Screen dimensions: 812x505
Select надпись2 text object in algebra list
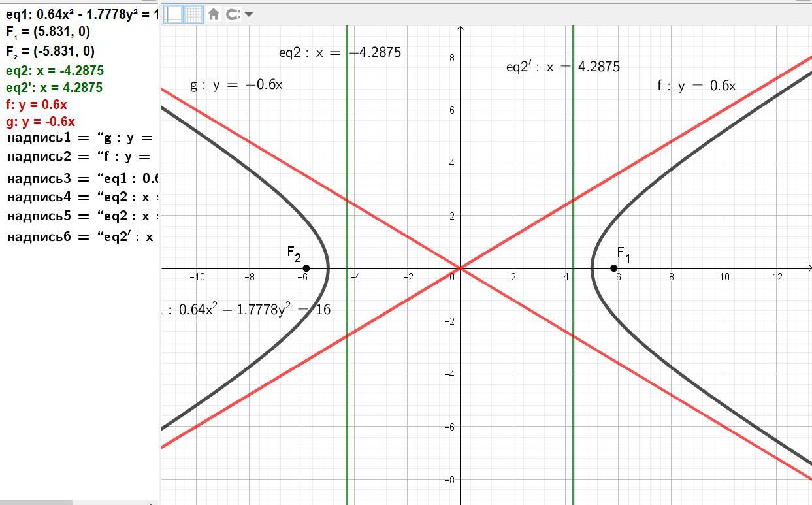pyautogui.click(x=80, y=157)
